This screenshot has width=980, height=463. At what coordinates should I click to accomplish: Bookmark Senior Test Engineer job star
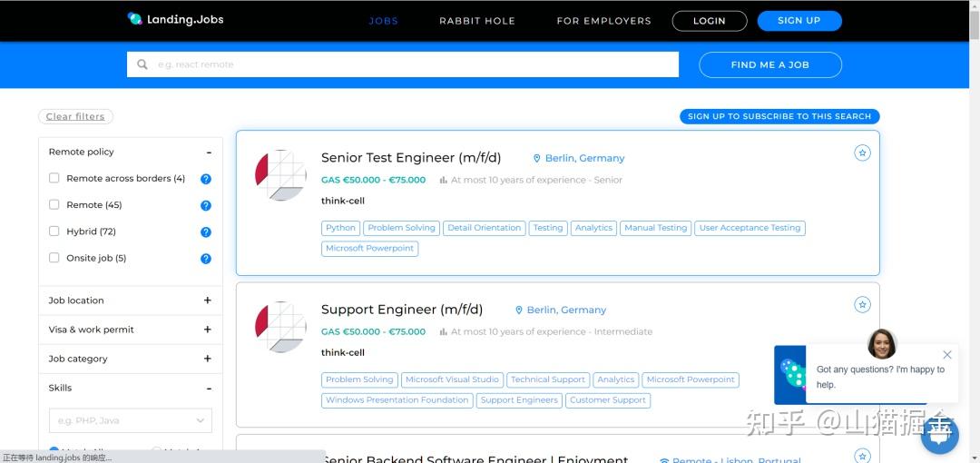pyautogui.click(x=863, y=153)
